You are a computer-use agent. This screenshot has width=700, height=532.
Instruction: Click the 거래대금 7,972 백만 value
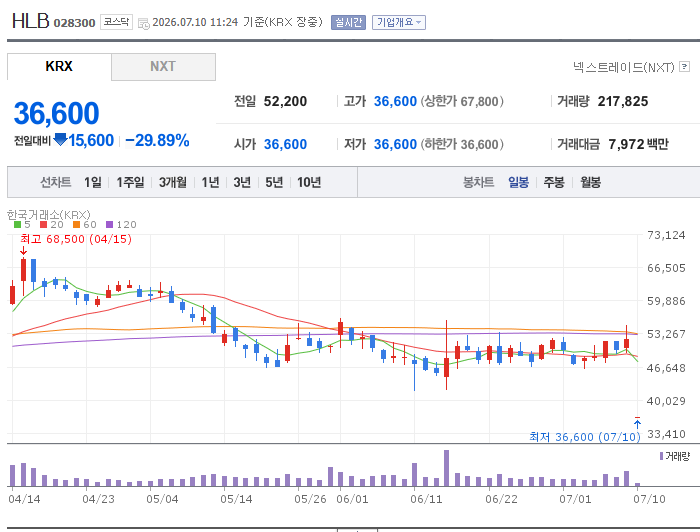[638, 144]
